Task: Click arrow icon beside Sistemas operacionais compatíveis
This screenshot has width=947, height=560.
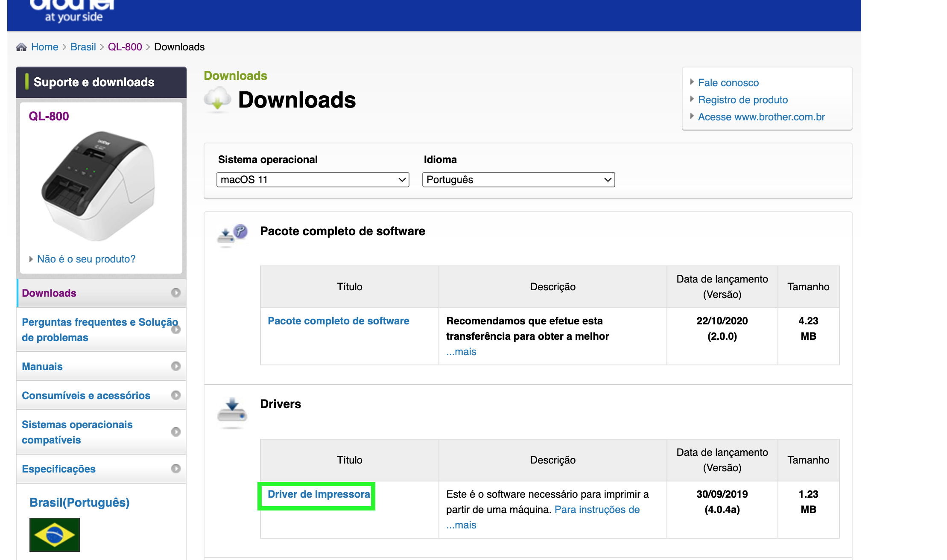Action: click(x=176, y=432)
